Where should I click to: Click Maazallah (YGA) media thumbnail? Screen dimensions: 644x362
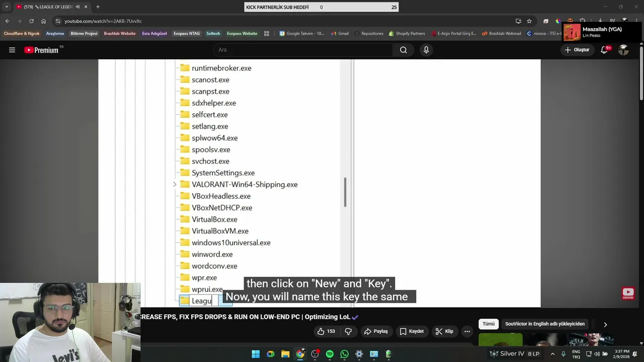[572, 32]
